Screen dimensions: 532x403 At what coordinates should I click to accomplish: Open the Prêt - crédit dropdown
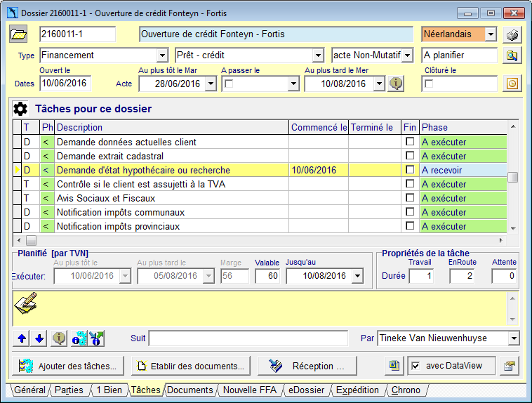click(x=318, y=55)
